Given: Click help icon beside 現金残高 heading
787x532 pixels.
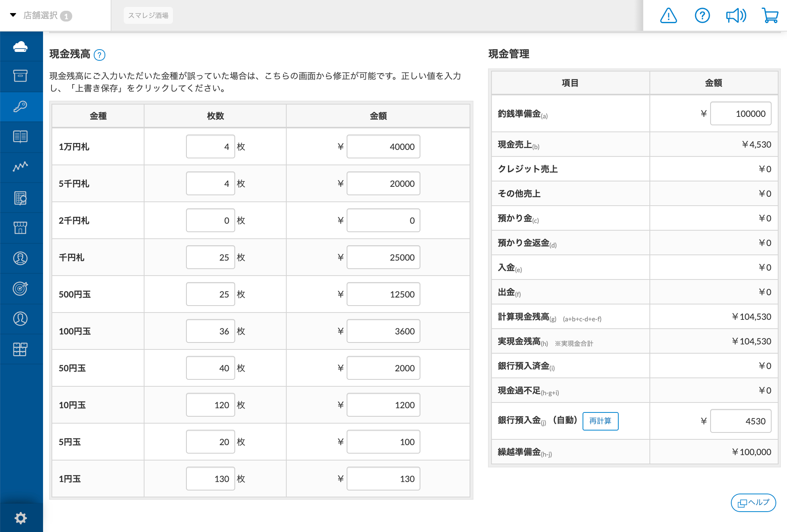Looking at the screenshot, I should (x=100, y=55).
